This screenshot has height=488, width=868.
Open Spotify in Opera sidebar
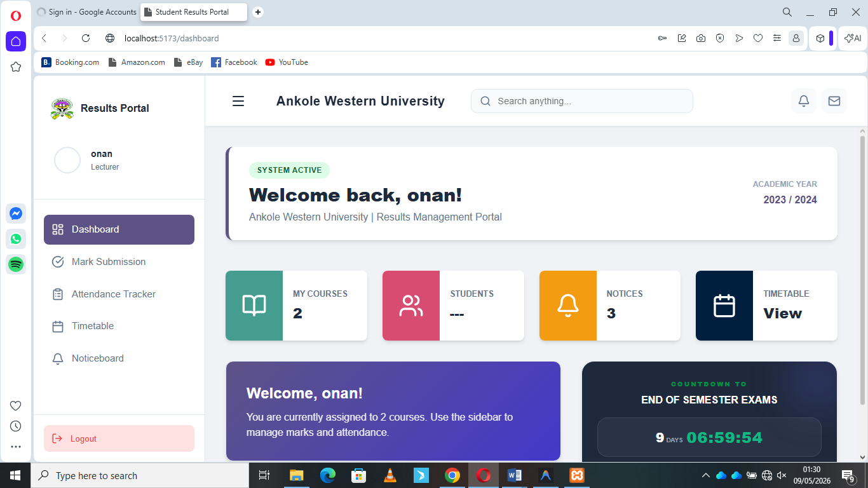pyautogui.click(x=16, y=264)
